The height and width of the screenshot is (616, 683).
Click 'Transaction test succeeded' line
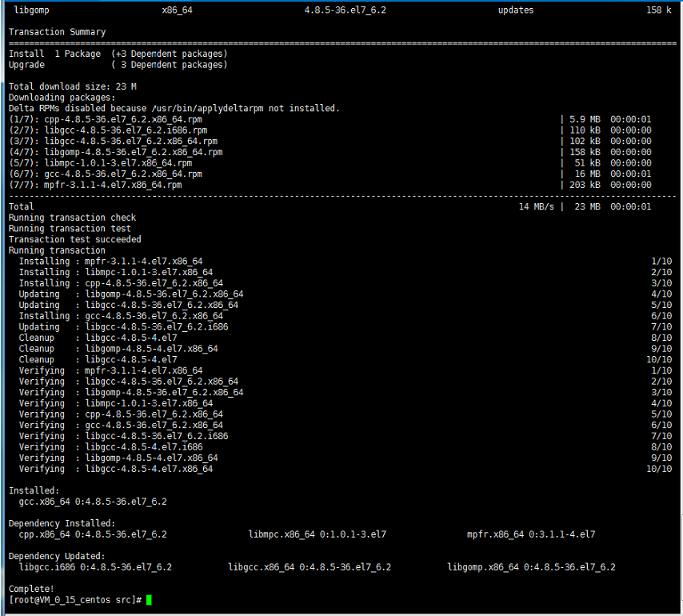click(x=75, y=239)
